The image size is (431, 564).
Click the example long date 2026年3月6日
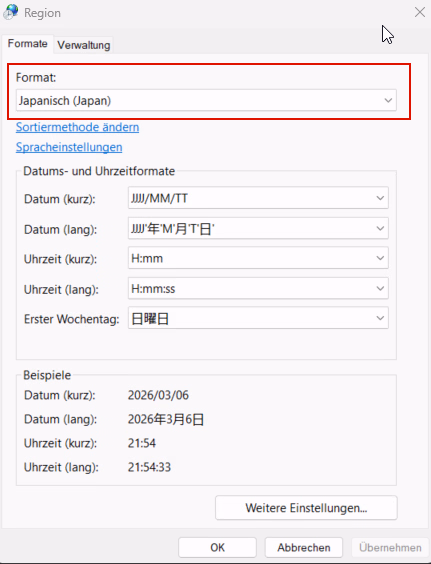coord(166,419)
